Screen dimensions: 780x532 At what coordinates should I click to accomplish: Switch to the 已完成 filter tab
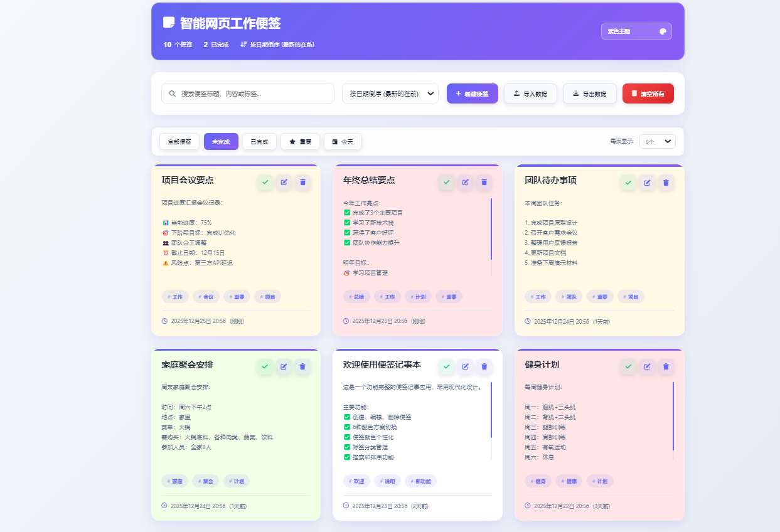click(x=259, y=141)
